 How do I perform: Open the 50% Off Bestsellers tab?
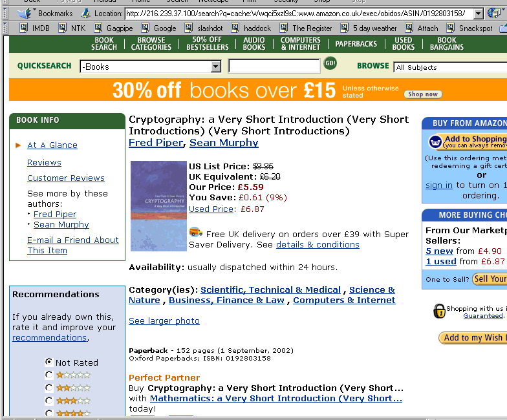tap(207, 44)
